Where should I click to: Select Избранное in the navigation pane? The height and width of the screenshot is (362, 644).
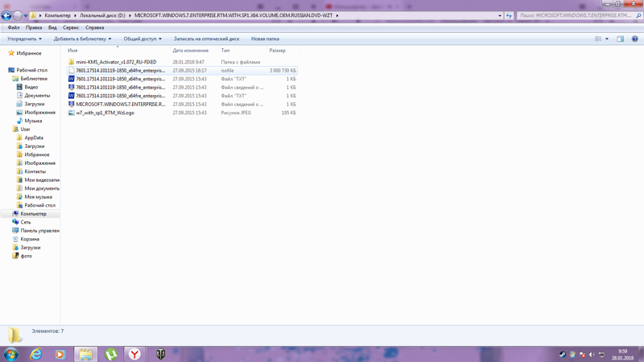pos(29,53)
